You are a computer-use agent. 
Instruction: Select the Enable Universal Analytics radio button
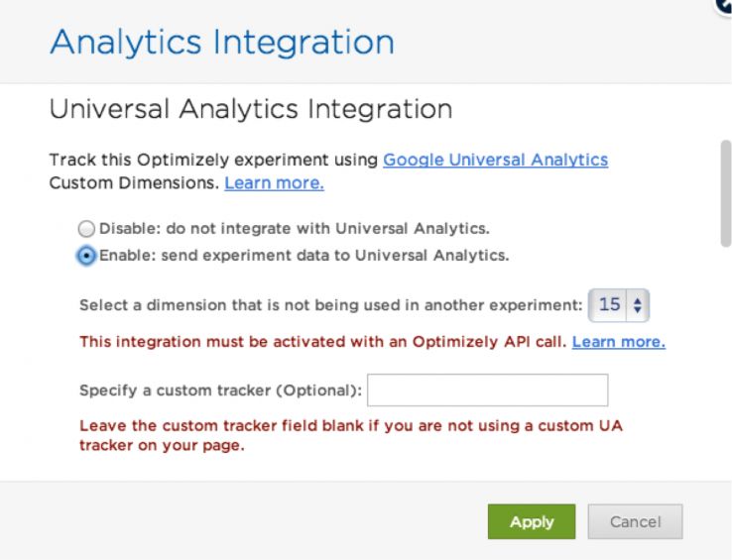click(x=86, y=256)
